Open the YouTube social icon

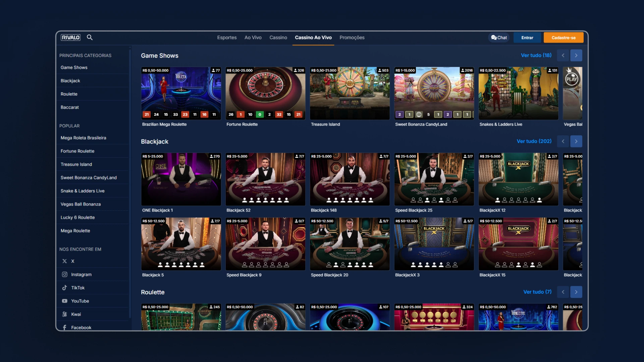[x=64, y=301]
